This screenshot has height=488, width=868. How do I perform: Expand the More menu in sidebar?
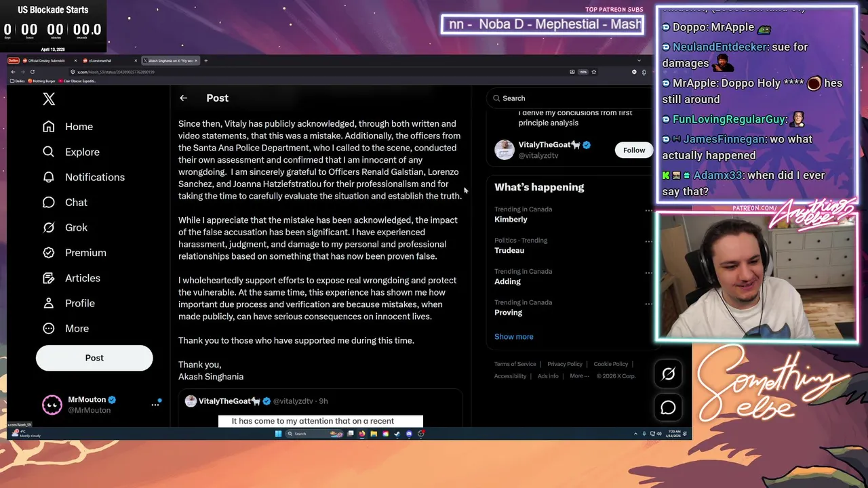click(65, 328)
